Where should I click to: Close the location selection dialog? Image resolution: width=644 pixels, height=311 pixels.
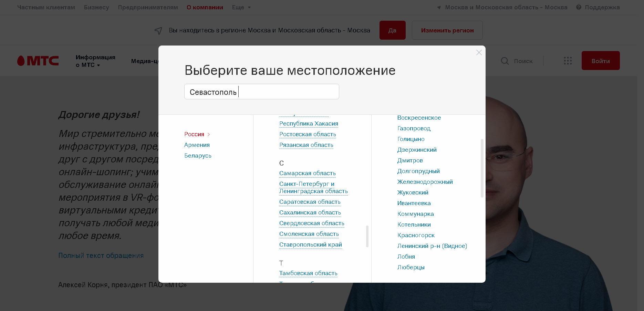479,52
